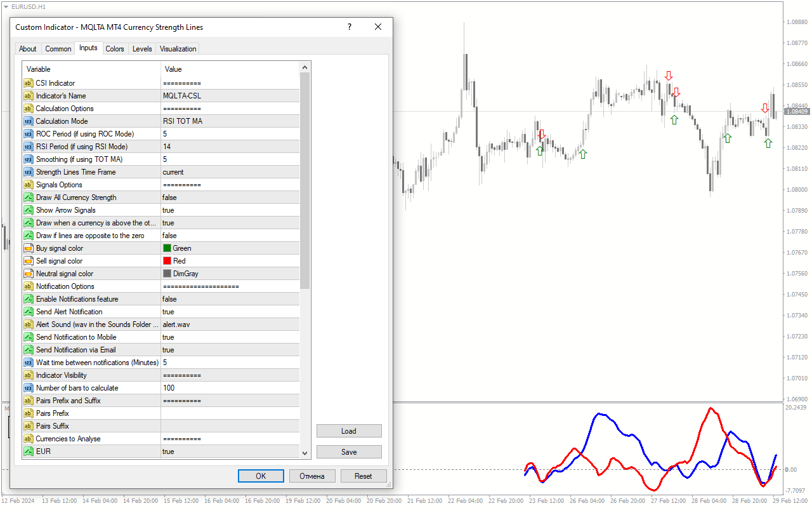
Task: Click the icon beside Strength Lines Time Frame
Action: click(x=28, y=172)
